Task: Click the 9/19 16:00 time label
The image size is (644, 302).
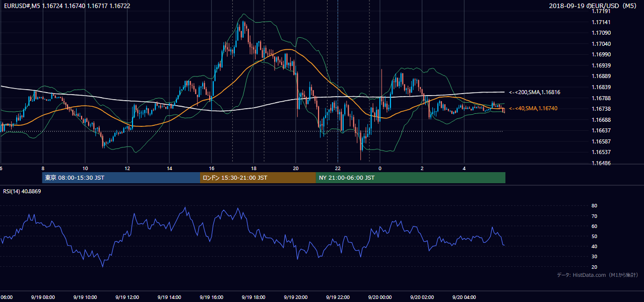Action: (x=212, y=297)
